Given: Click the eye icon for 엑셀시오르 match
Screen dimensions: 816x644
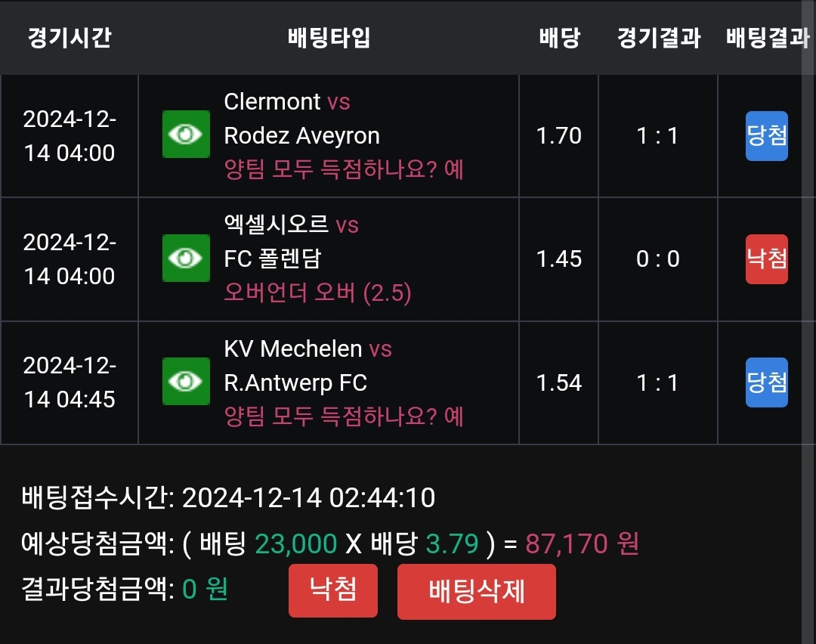Looking at the screenshot, I should [x=186, y=259].
